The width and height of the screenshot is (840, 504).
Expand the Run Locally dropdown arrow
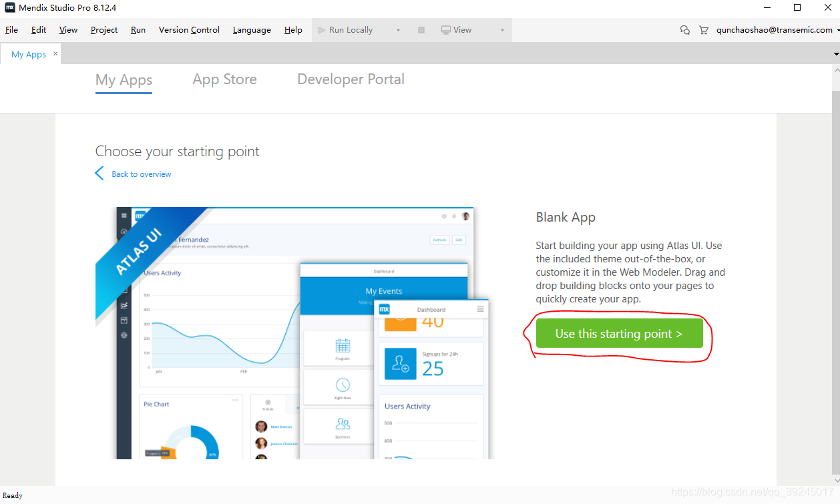(398, 30)
